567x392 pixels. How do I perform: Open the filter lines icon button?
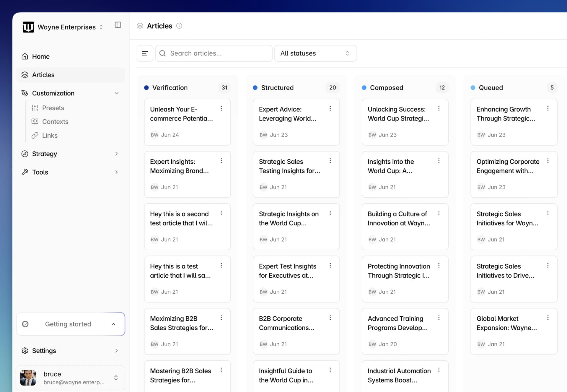pyautogui.click(x=145, y=53)
